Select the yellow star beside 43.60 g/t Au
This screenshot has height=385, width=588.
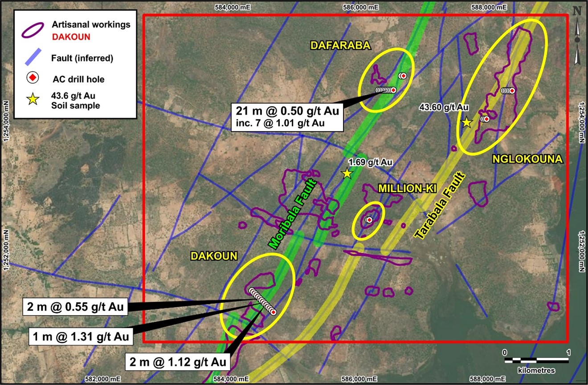tap(466, 122)
